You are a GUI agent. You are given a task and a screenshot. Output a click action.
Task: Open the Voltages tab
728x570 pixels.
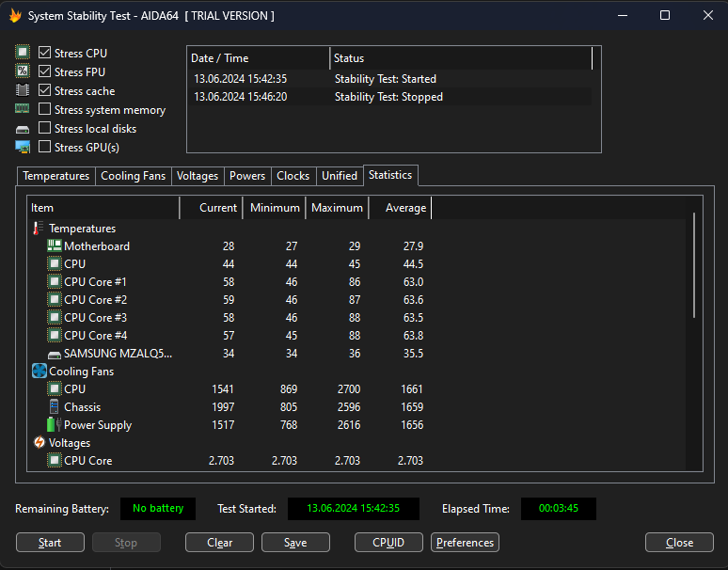coord(198,176)
